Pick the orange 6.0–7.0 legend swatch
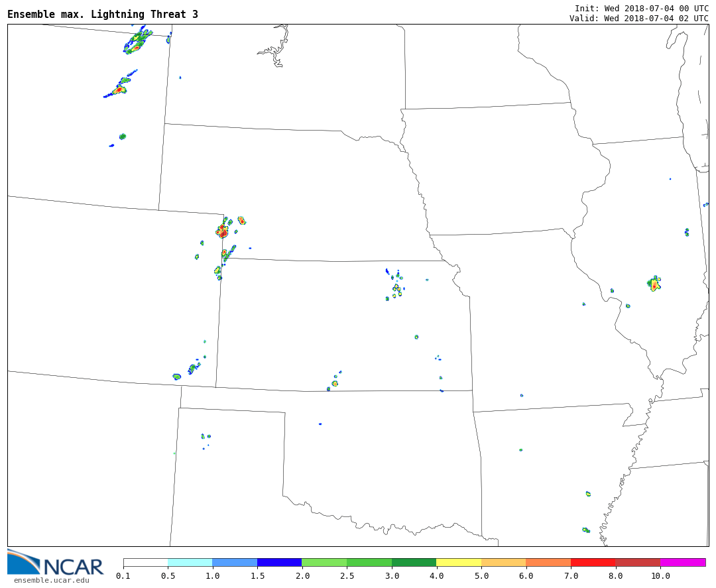Viewport: 716px width, 588px height. 548,562
